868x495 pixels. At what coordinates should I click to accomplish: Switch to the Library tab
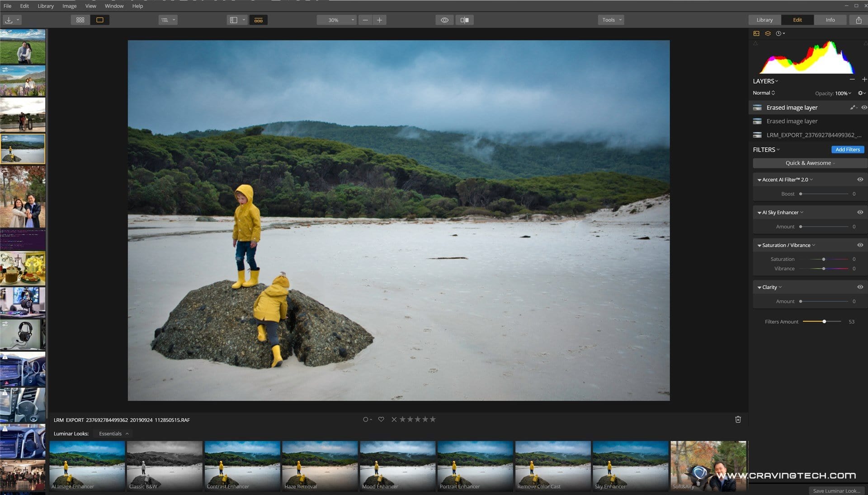tap(764, 20)
